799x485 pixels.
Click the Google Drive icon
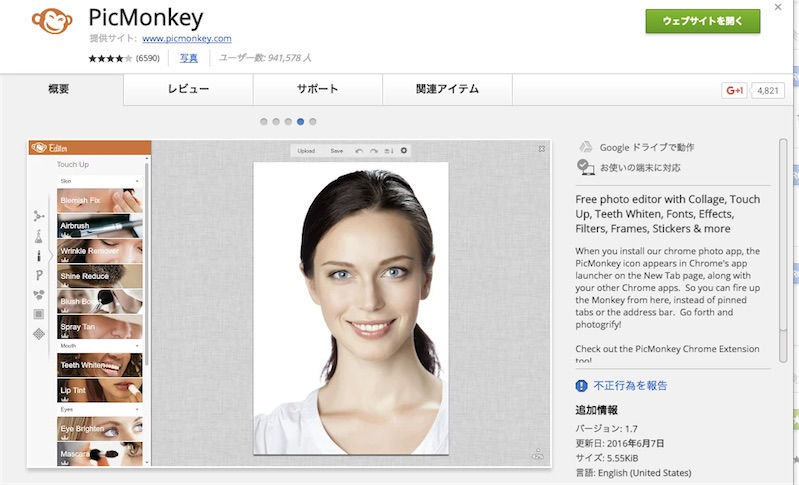(585, 147)
